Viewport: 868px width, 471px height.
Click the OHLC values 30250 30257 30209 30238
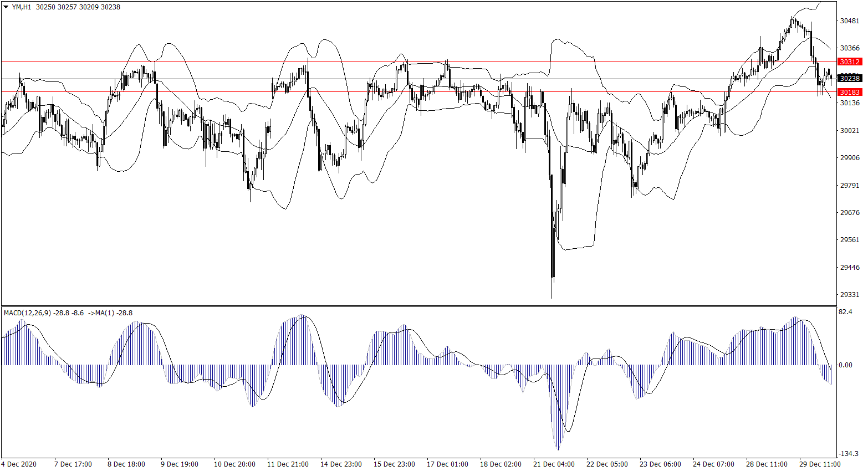pyautogui.click(x=78, y=7)
